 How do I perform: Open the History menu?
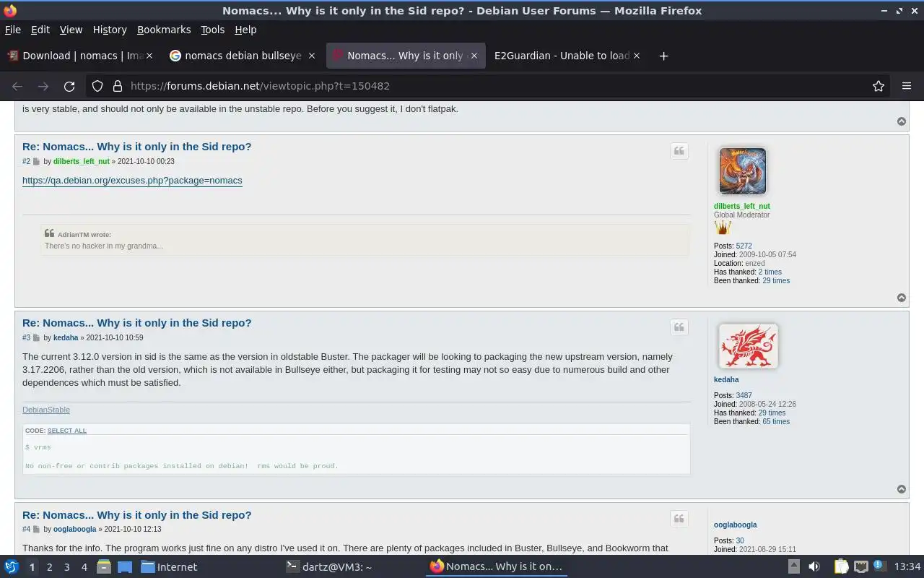(110, 30)
